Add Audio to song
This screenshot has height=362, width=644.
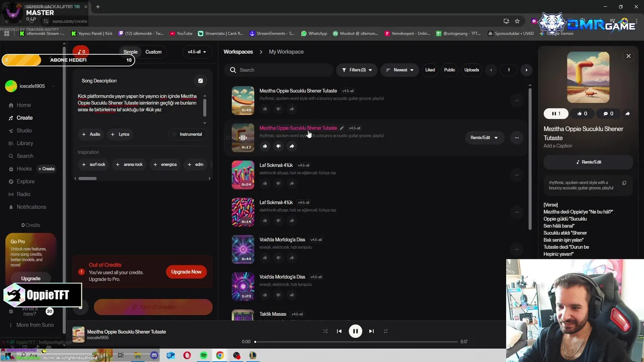point(91,134)
